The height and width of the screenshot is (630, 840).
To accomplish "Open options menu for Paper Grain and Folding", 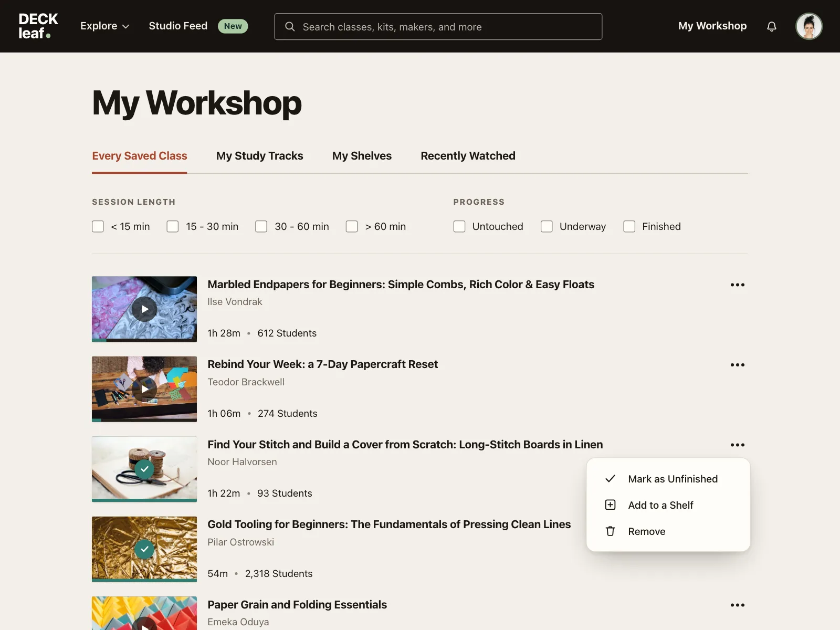I will click(738, 605).
